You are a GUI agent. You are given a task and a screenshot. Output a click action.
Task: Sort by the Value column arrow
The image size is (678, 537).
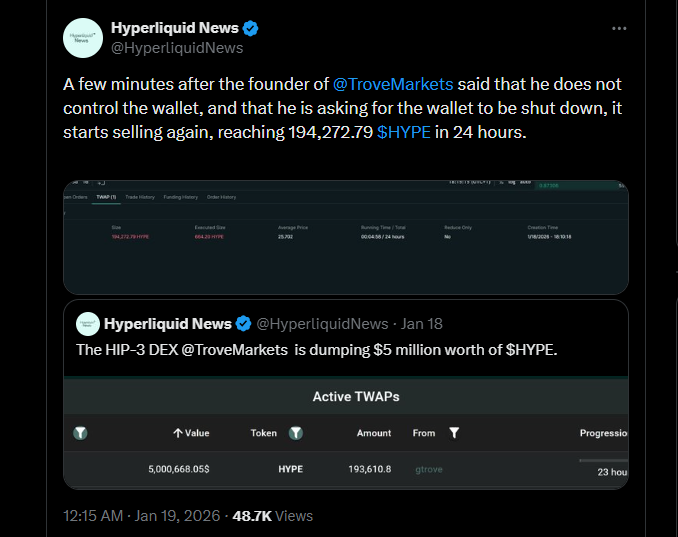(178, 433)
